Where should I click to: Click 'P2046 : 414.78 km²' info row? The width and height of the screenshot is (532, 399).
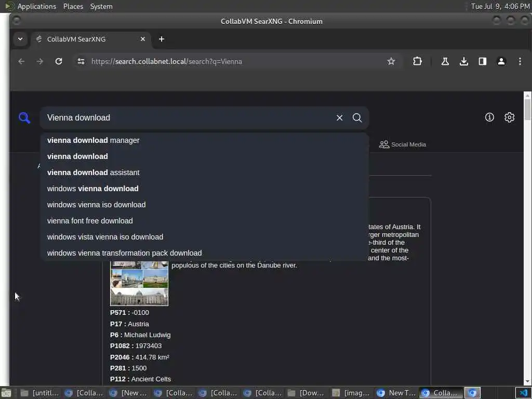(139, 357)
